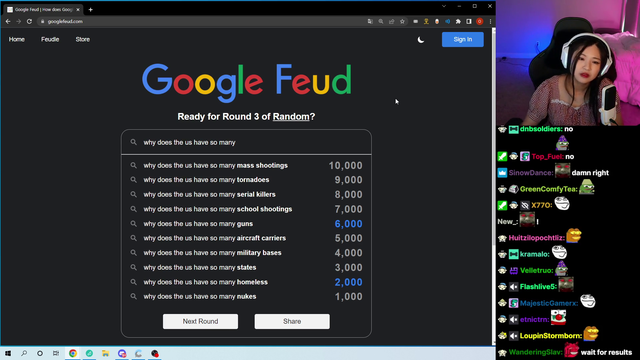Click the Sign In button

pos(462,40)
